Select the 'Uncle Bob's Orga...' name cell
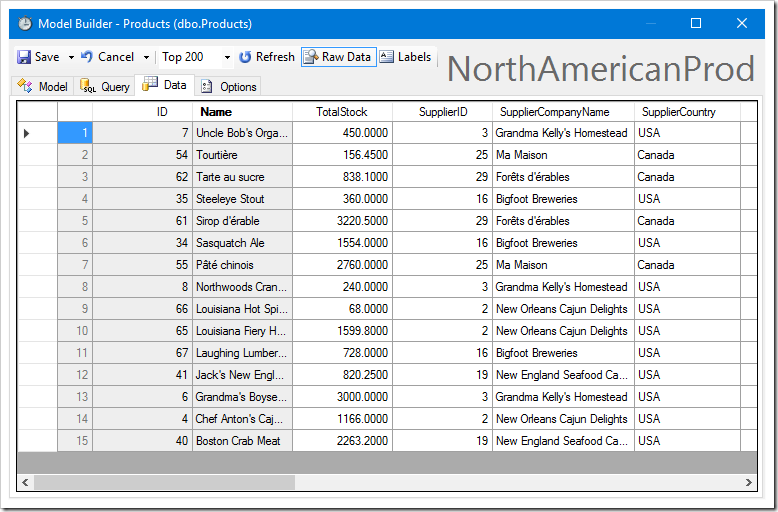This screenshot has width=778, height=512. tap(243, 133)
